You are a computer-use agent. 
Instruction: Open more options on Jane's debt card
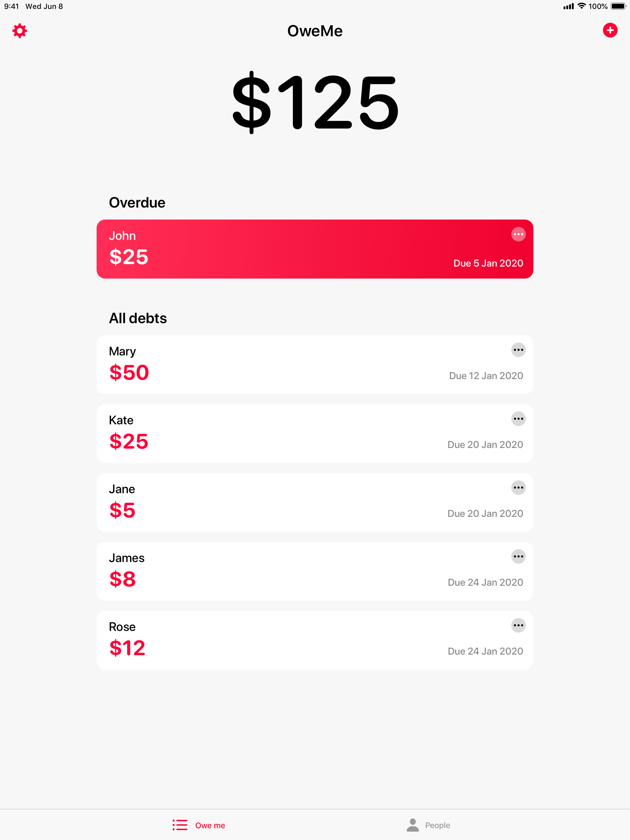point(518,488)
